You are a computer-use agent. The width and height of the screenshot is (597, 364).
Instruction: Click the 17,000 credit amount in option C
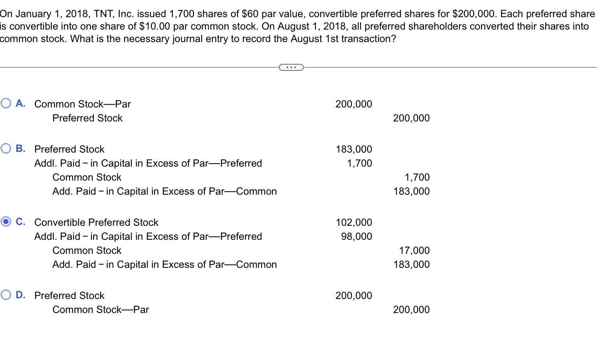coord(414,250)
